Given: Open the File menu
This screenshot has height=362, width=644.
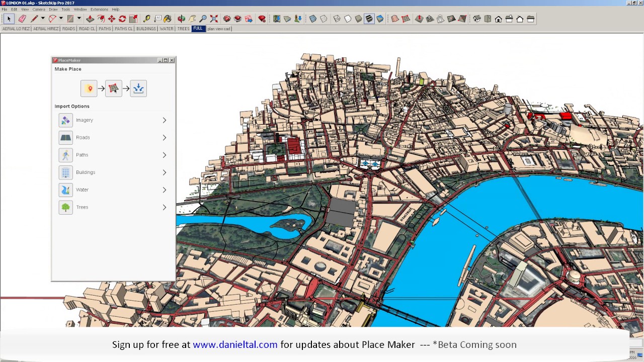Looking at the screenshot, I should pos(5,9).
